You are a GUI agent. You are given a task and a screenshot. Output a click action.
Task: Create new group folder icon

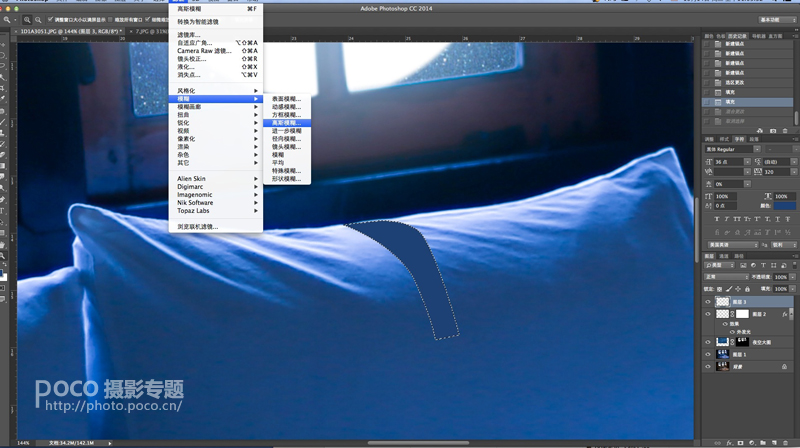[763, 443]
